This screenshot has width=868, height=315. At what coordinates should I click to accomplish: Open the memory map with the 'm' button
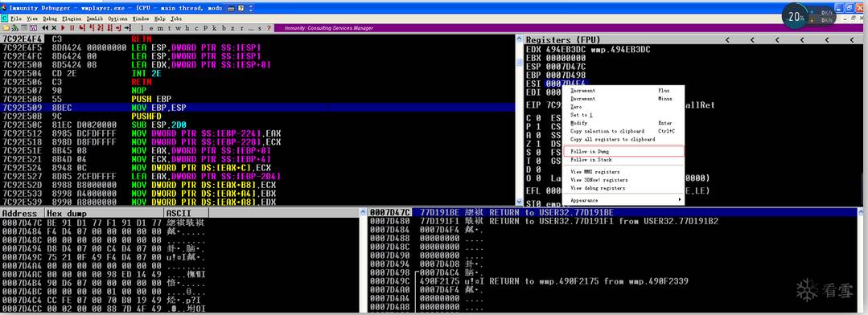coord(161,28)
